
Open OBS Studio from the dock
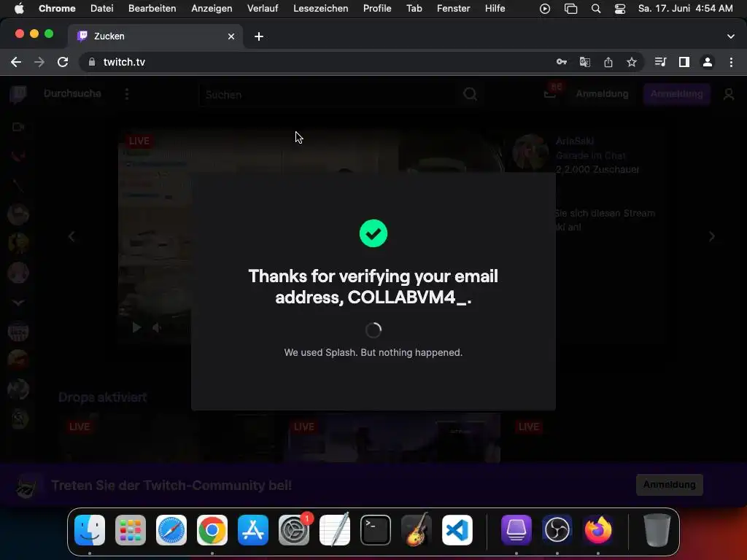click(557, 530)
